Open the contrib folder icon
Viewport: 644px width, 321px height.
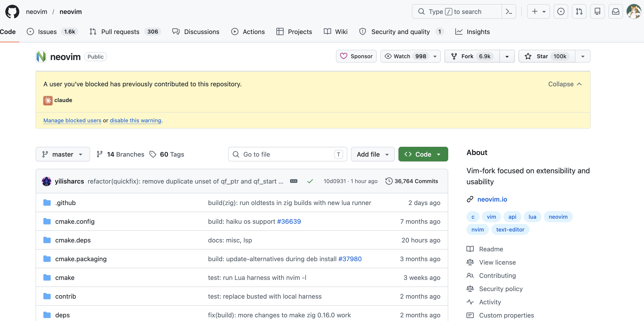coord(47,297)
